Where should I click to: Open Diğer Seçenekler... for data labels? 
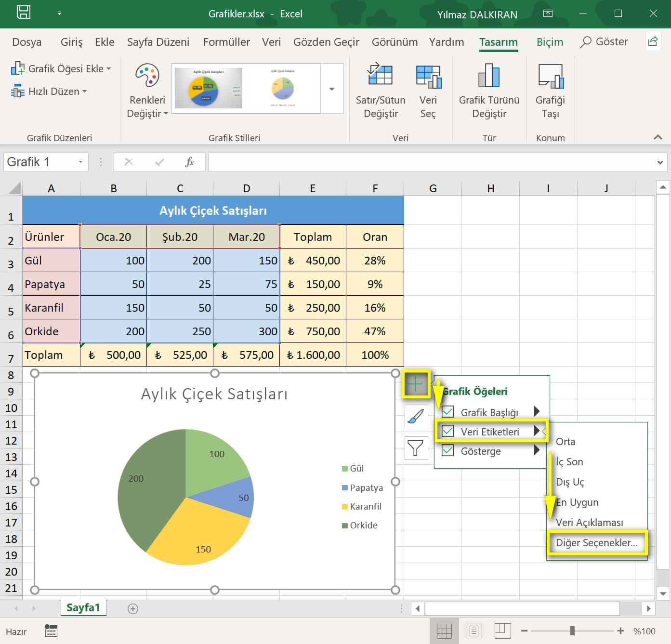pos(597,543)
